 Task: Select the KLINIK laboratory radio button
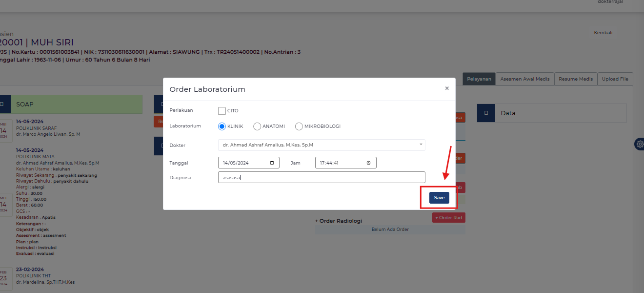pos(222,126)
